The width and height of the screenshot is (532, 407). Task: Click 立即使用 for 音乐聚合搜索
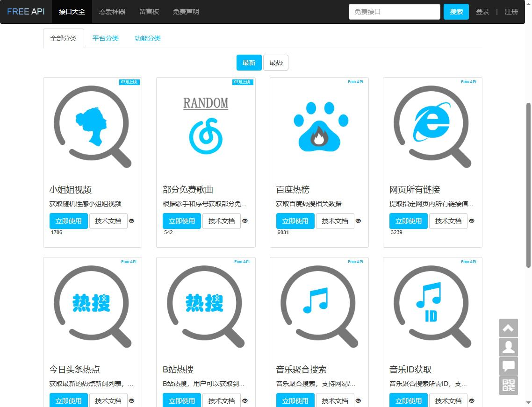(x=295, y=400)
